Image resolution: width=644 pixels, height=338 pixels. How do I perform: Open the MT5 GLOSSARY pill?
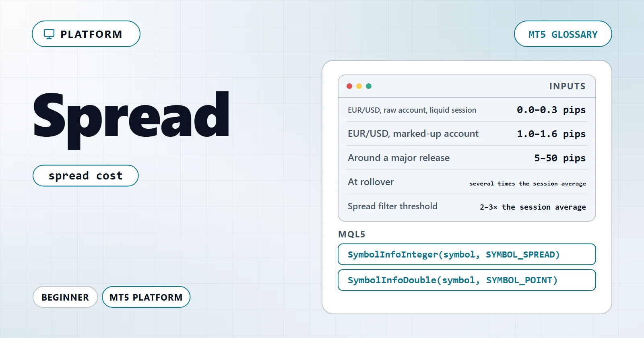563,34
